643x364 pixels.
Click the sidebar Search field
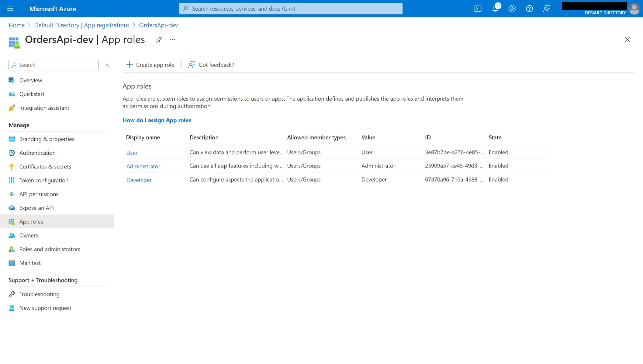click(x=54, y=65)
